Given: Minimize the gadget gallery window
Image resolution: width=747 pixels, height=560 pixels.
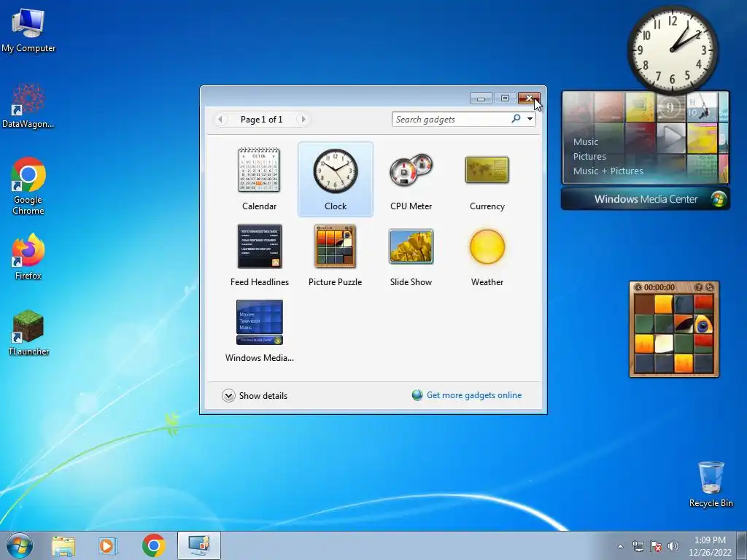Looking at the screenshot, I should pos(481,98).
